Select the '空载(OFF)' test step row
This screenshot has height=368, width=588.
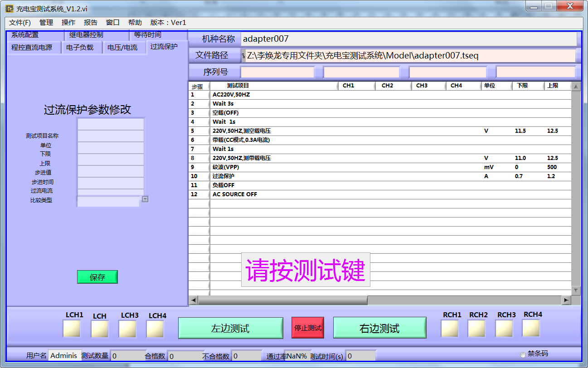coord(379,113)
